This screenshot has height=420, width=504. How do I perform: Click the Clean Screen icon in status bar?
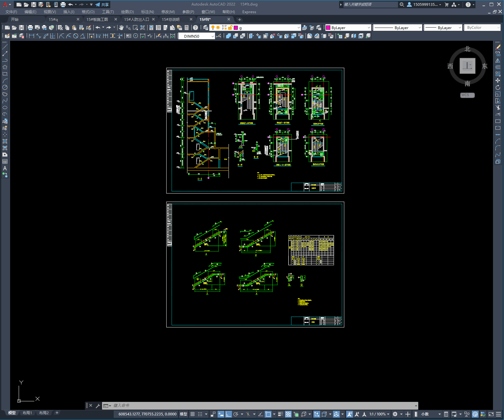tap(491, 414)
